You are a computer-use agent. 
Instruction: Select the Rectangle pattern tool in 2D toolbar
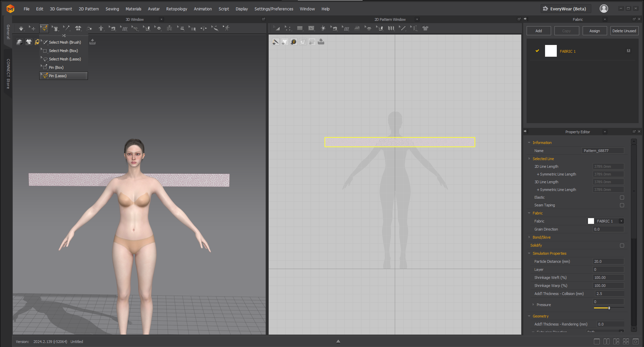click(300, 29)
